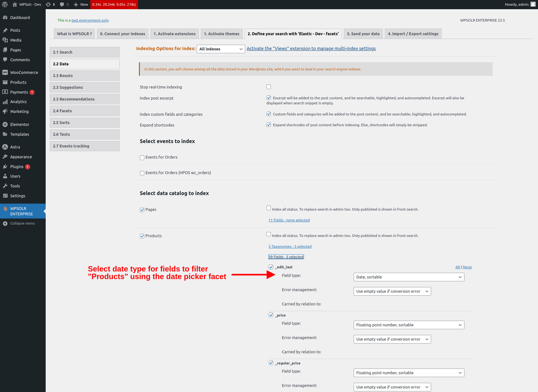The image size is (538, 392).
Task: Click the Marketing megaphone icon
Action: (x=5, y=111)
